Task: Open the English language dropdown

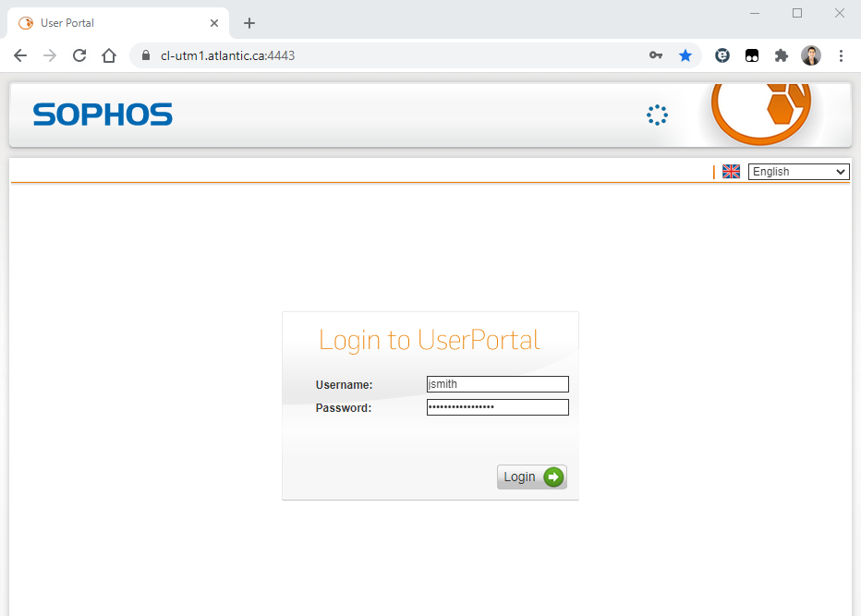Action: (x=798, y=172)
